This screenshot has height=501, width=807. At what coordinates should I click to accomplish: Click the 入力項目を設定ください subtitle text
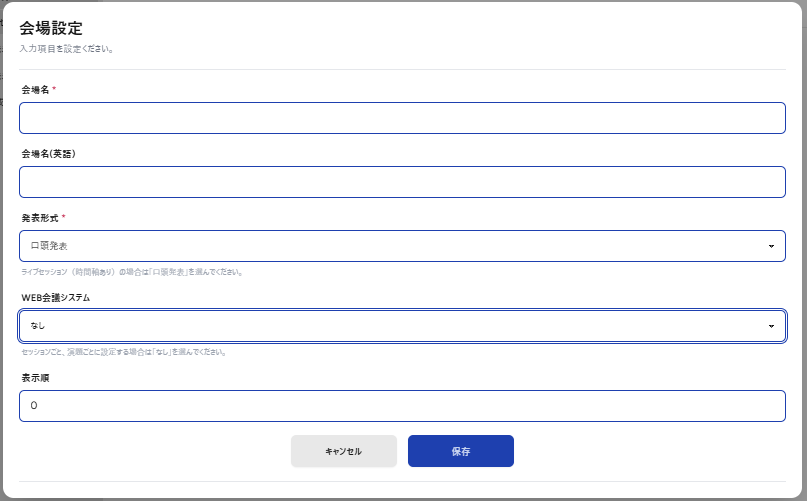pyautogui.click(x=66, y=48)
